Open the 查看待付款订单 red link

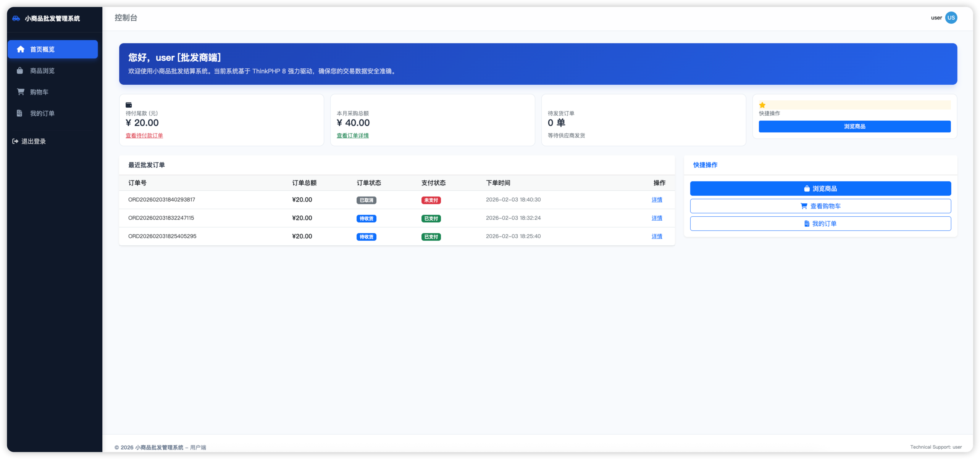click(x=144, y=135)
